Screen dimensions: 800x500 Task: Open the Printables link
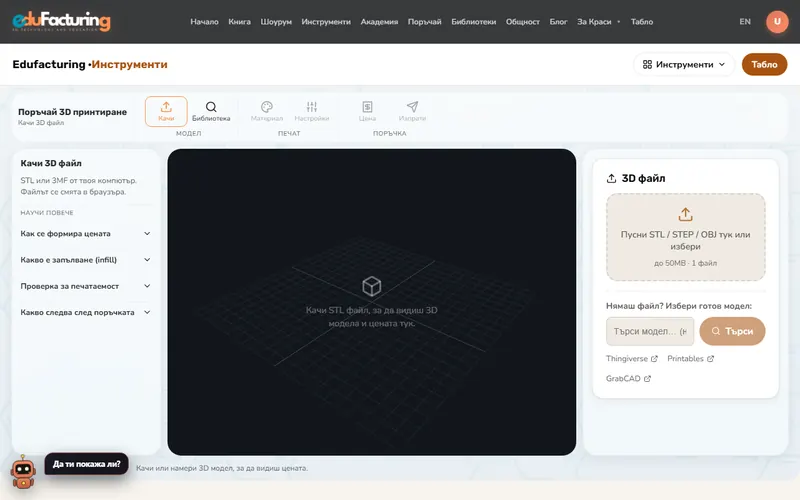tap(690, 359)
